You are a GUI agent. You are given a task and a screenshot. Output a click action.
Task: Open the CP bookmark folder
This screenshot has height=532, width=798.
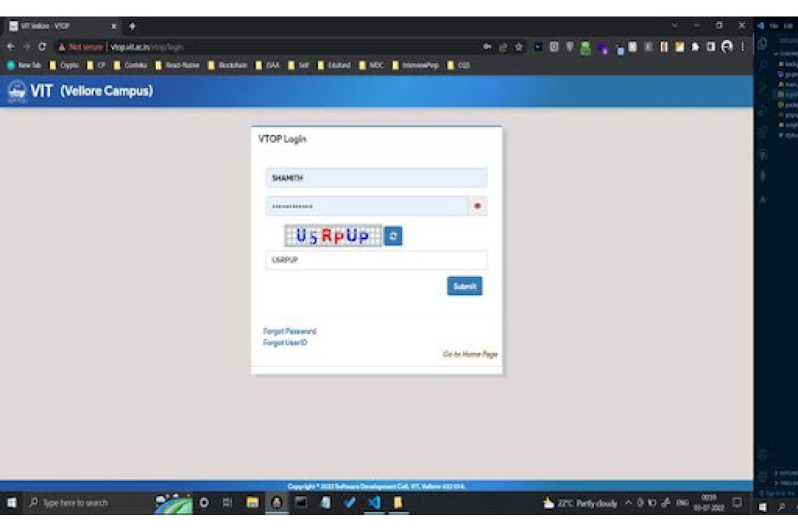point(96,65)
